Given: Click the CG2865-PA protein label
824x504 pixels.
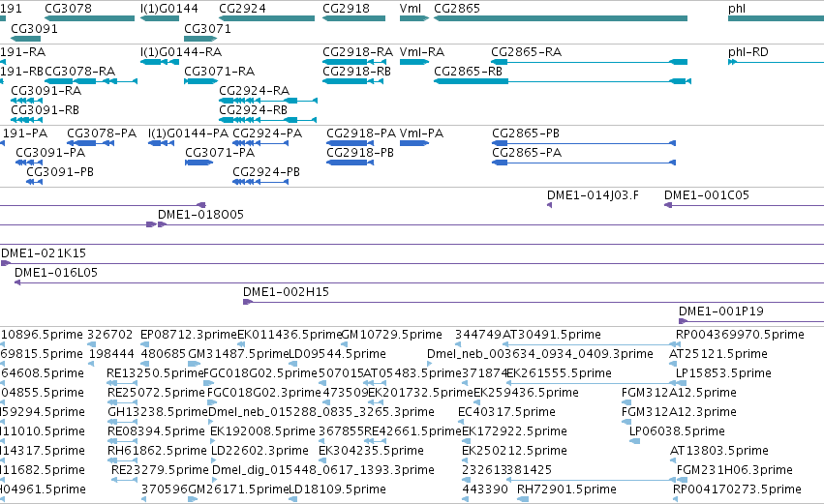Looking at the screenshot, I should click(527, 153).
